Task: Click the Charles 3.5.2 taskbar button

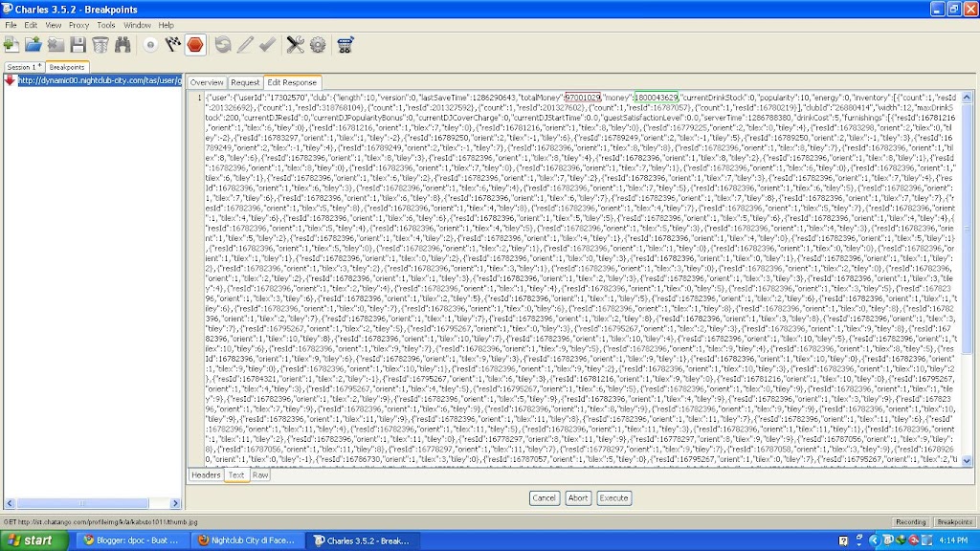Action: click(365, 540)
